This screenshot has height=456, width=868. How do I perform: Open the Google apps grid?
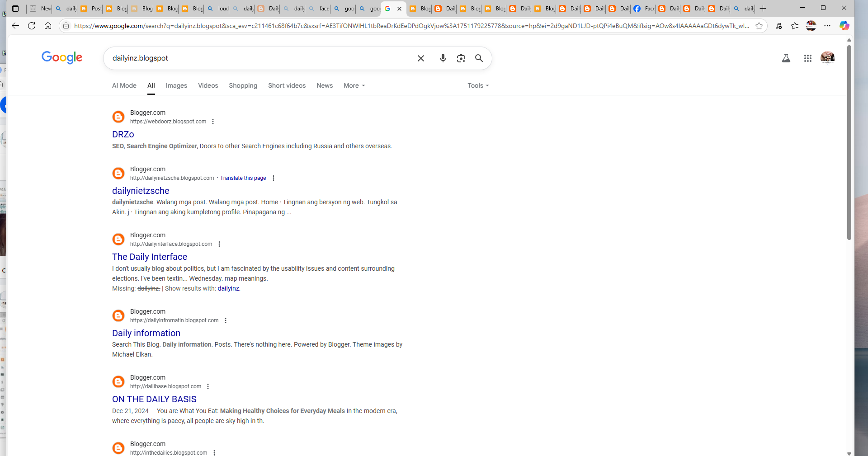click(808, 58)
